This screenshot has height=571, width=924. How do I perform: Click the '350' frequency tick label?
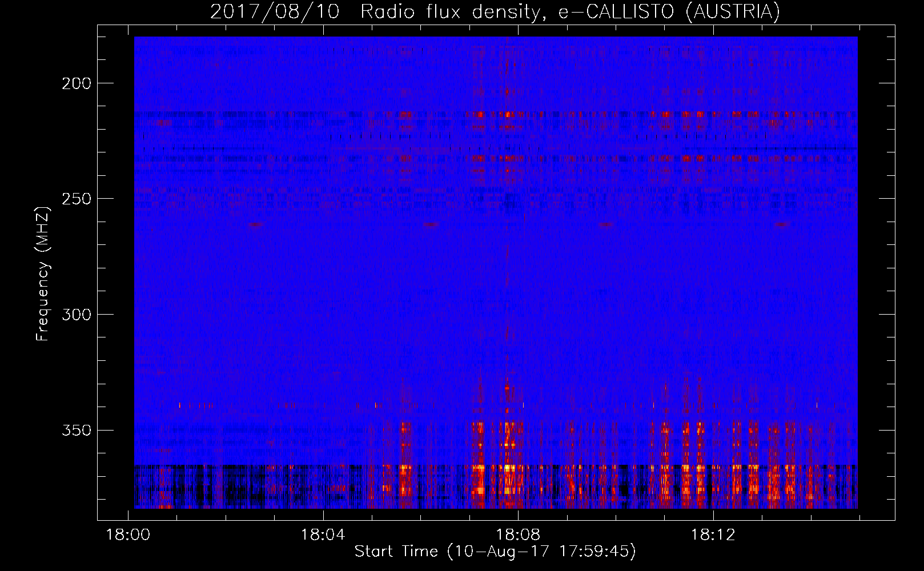pos(77,430)
